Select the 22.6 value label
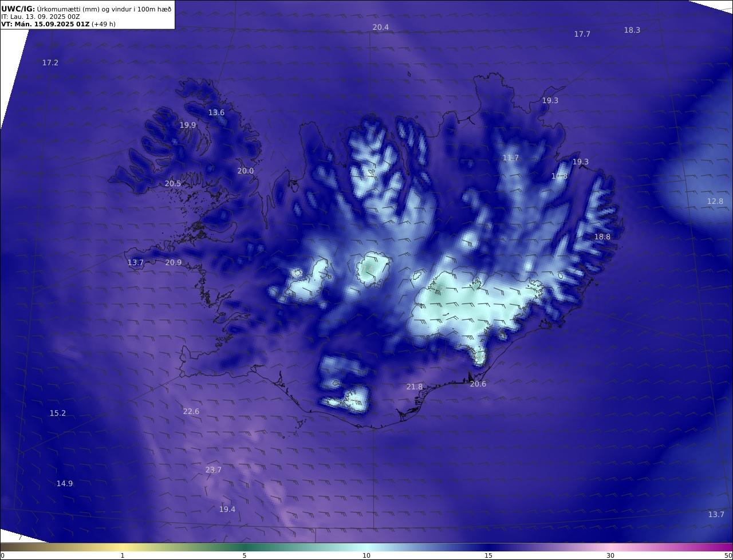Image resolution: width=733 pixels, height=560 pixels. (191, 412)
